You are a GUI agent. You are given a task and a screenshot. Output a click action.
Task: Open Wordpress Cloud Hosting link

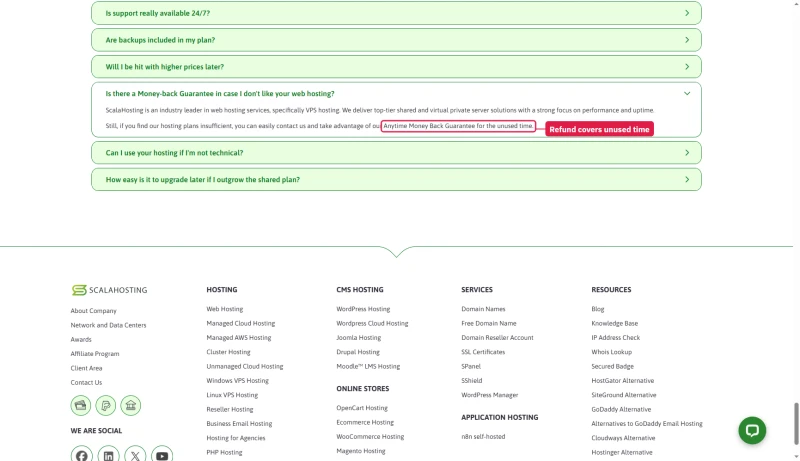[x=372, y=323]
